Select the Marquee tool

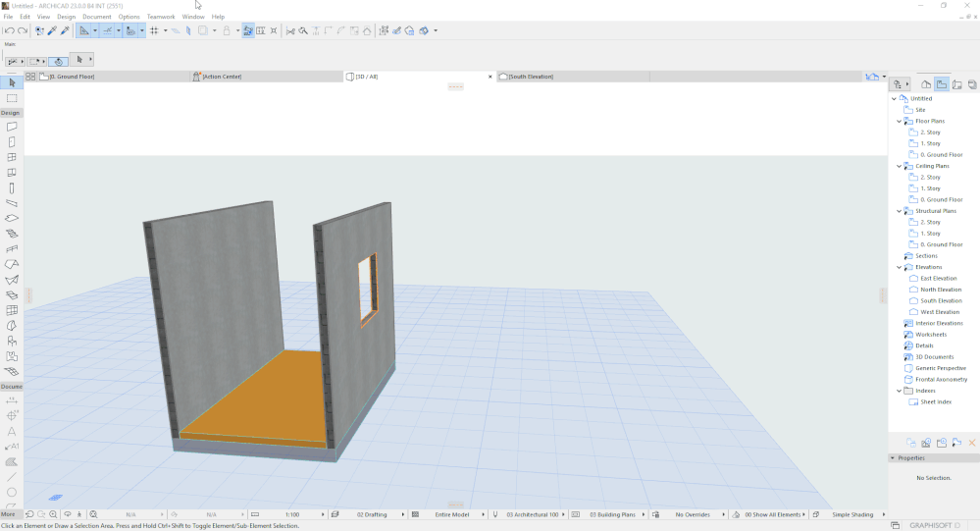[12, 98]
